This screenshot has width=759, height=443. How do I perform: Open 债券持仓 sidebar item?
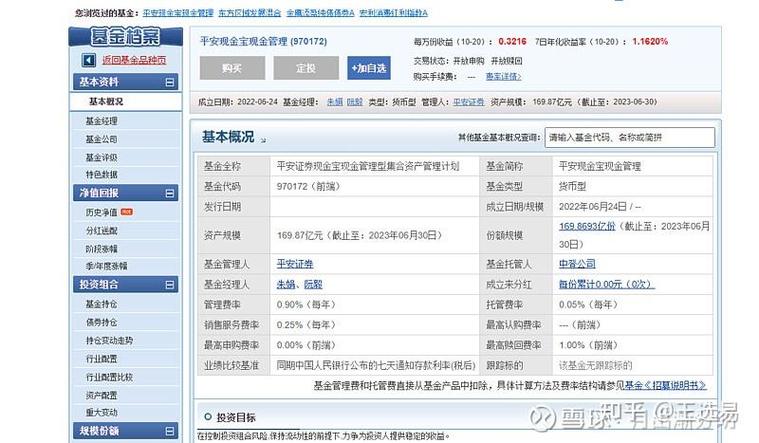102,322
